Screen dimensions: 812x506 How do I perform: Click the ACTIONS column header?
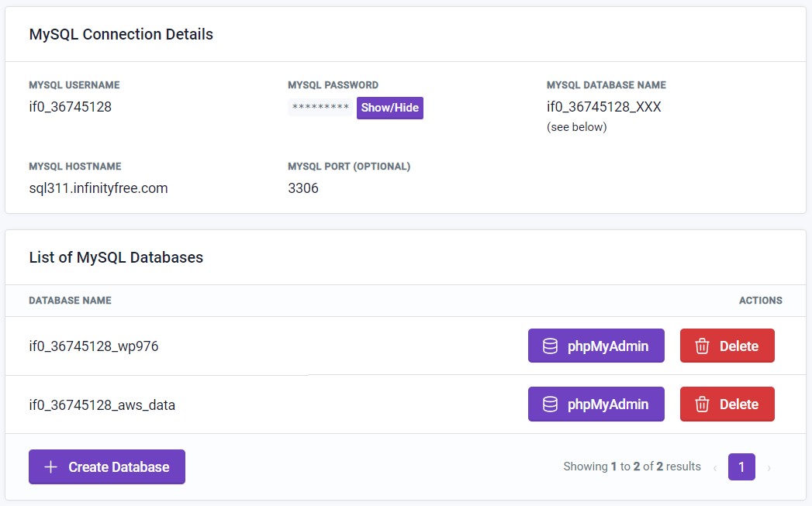click(x=761, y=301)
